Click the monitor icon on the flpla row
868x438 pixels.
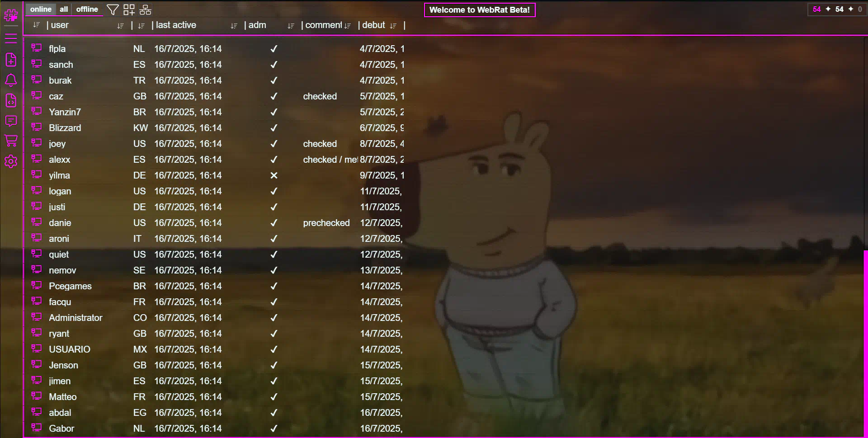tap(37, 48)
